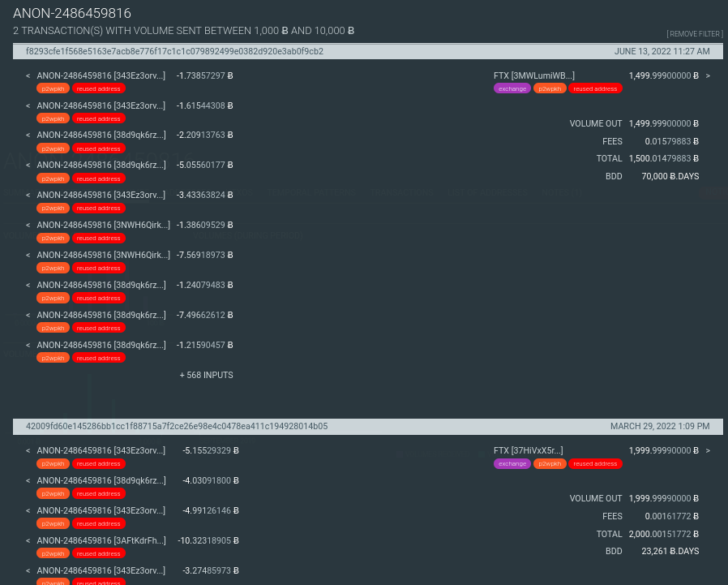Open ANON [3AFtKdrFh...] input address
Viewport: 728px width, 585px height.
pyautogui.click(x=101, y=541)
